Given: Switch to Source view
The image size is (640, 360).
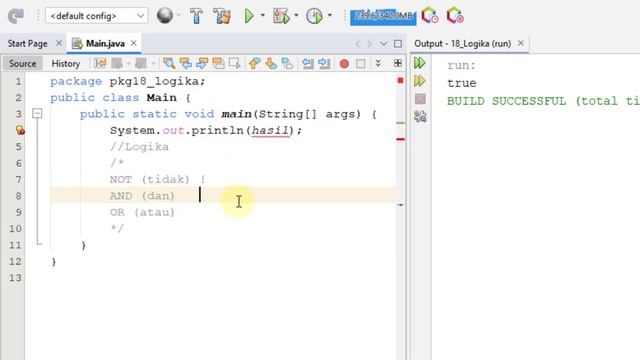Looking at the screenshot, I should (x=22, y=63).
